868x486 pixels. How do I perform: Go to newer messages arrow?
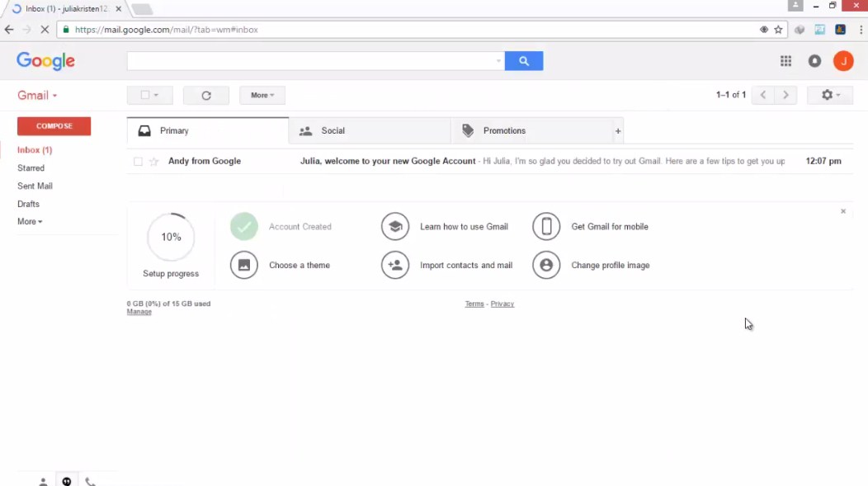763,95
